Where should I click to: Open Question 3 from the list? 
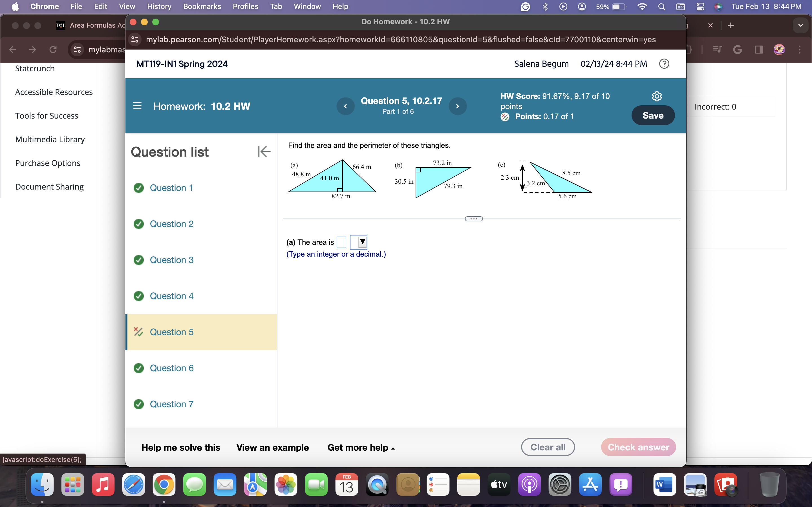pyautogui.click(x=171, y=260)
